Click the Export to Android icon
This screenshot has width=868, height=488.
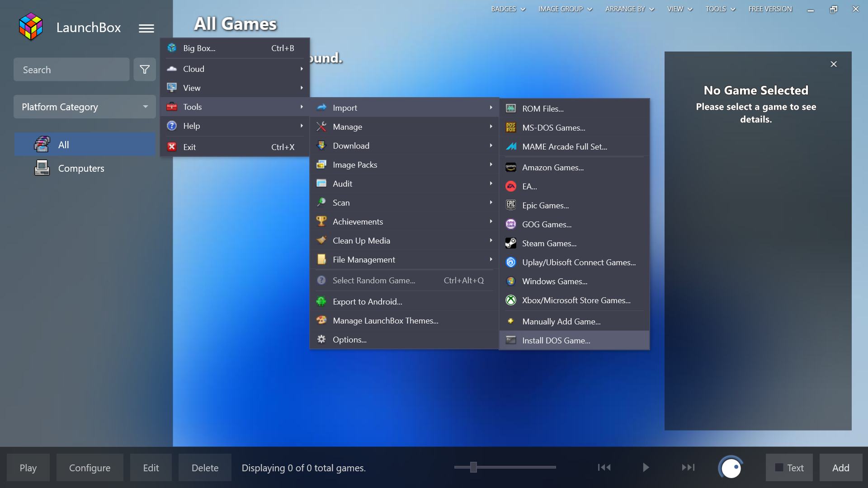(x=321, y=301)
